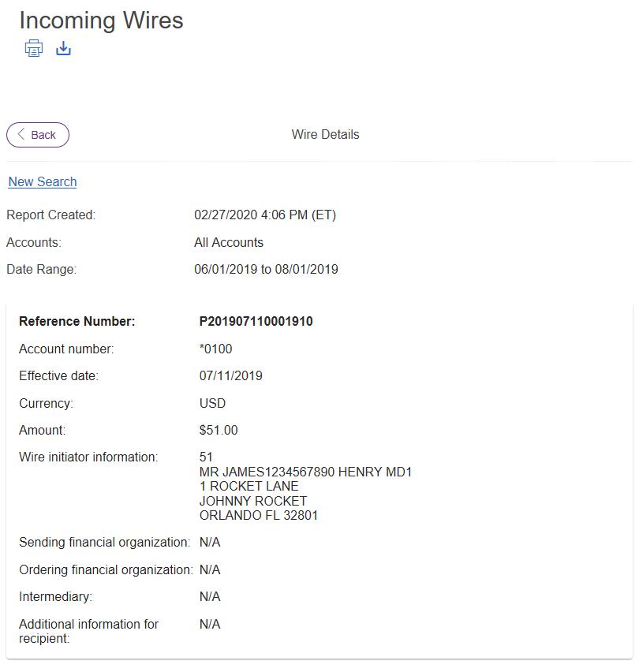Screen dimensions: 639x672
Task: Click the $51.00 amount value
Action: [x=219, y=431]
